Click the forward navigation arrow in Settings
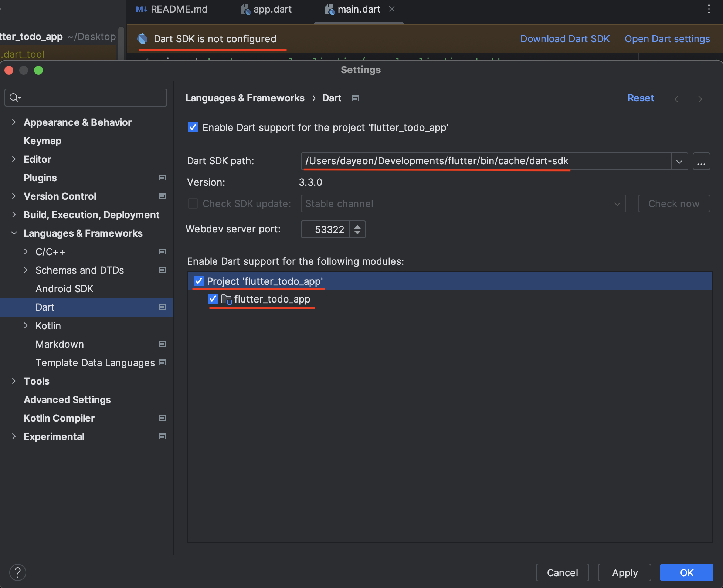This screenshot has height=588, width=723. (697, 99)
